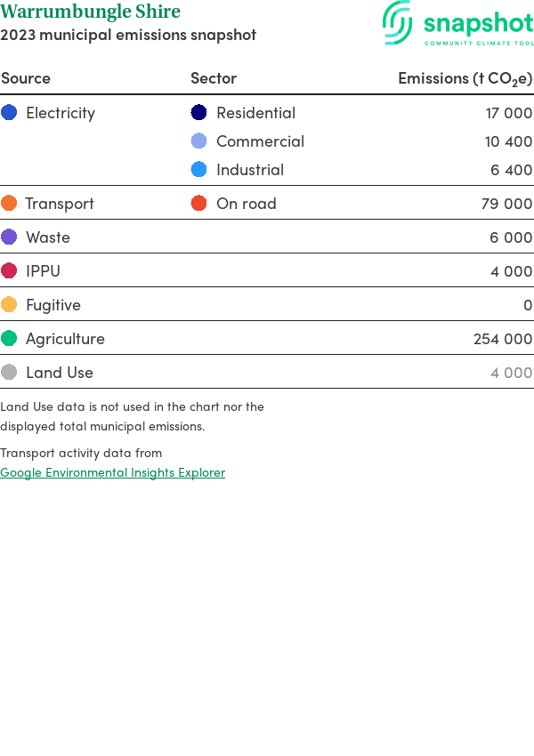Select the Transport row label

pyautogui.click(x=60, y=204)
